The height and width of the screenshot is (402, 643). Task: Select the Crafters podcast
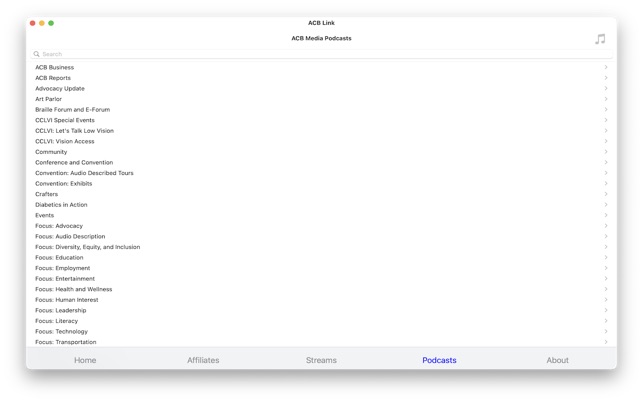(x=322, y=194)
